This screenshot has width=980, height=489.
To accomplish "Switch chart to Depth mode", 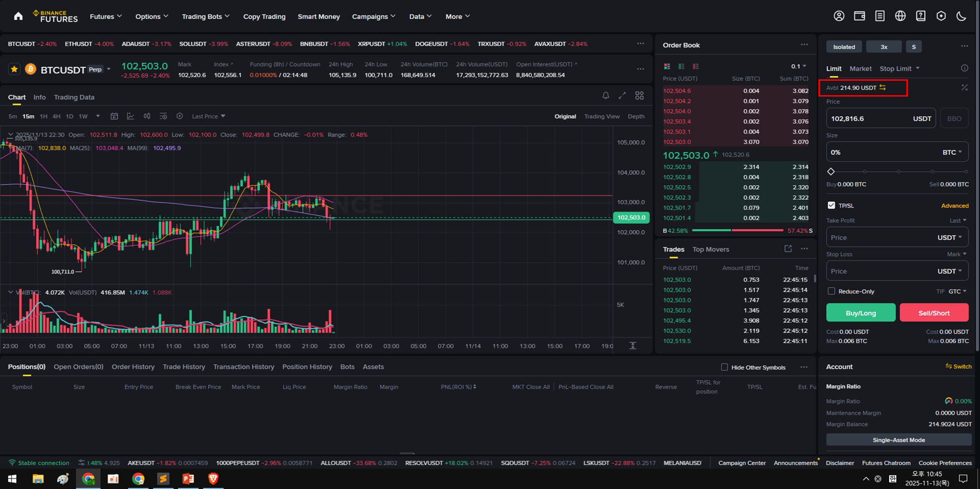I will click(636, 116).
